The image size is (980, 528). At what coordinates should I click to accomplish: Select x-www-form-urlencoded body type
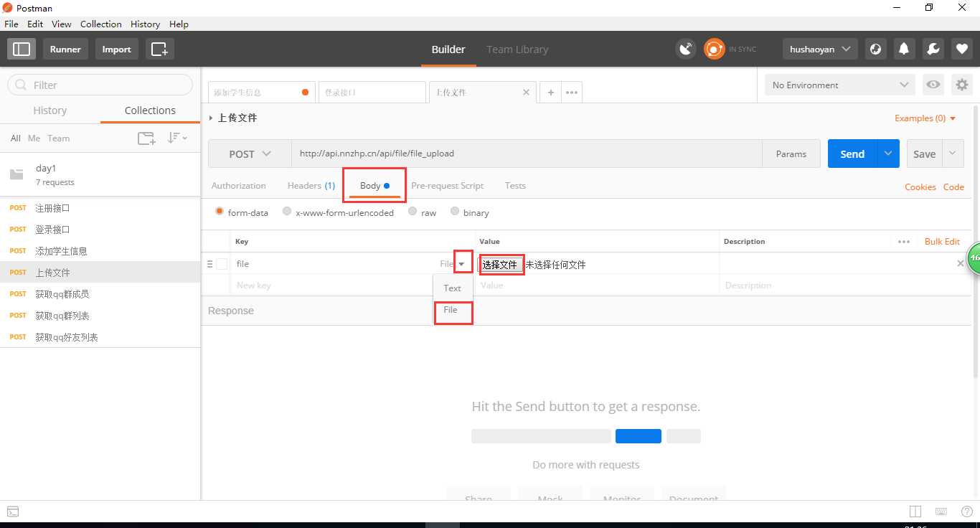click(x=287, y=212)
